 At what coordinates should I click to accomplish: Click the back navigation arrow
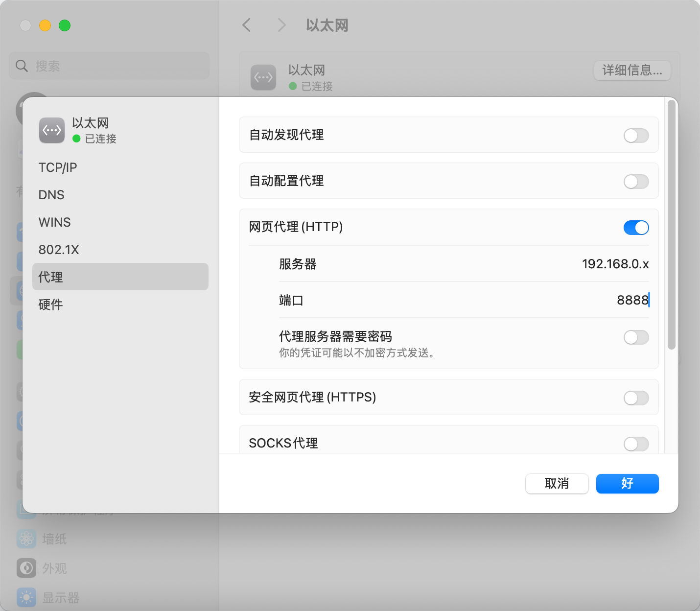point(246,25)
